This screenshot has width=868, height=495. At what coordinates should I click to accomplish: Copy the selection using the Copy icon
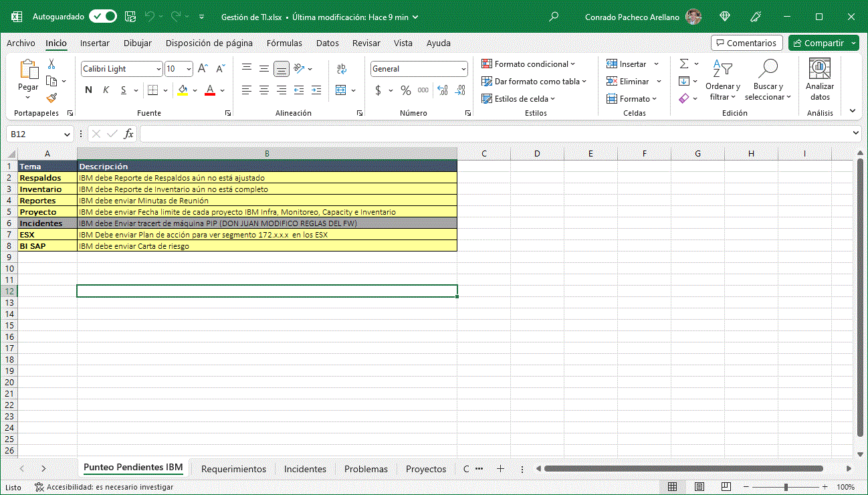[x=51, y=81]
